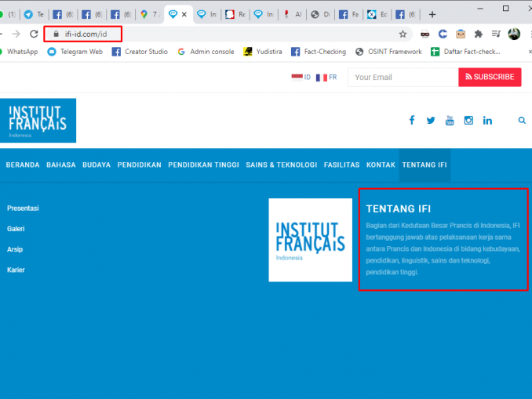Focus the Your Email input field
This screenshot has width=532, height=399.
click(403, 78)
